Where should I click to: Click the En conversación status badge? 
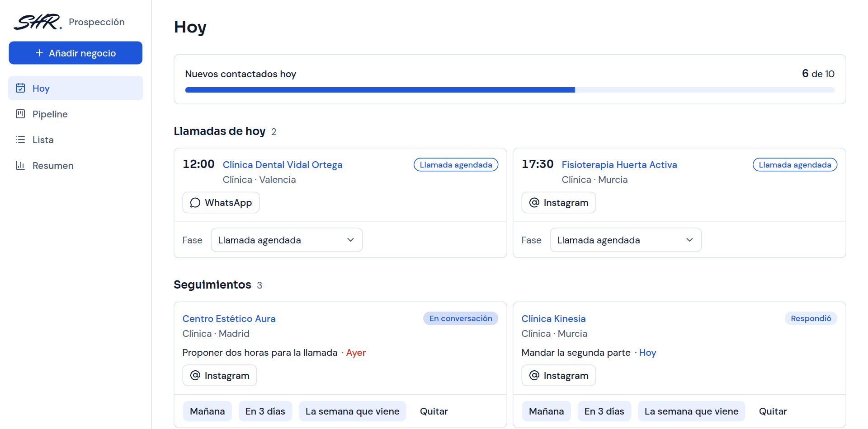[x=461, y=318]
